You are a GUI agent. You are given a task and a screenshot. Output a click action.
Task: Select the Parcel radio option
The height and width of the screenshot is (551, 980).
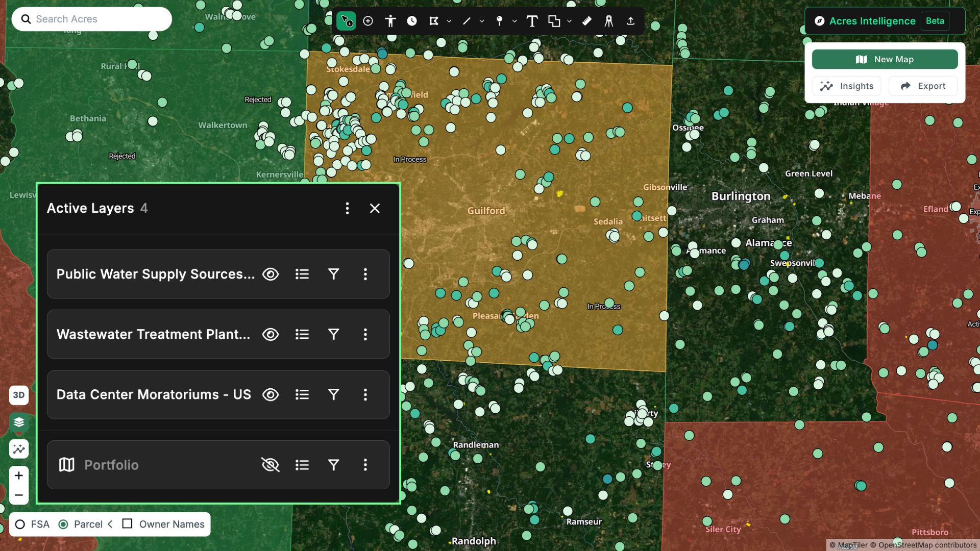click(x=63, y=524)
